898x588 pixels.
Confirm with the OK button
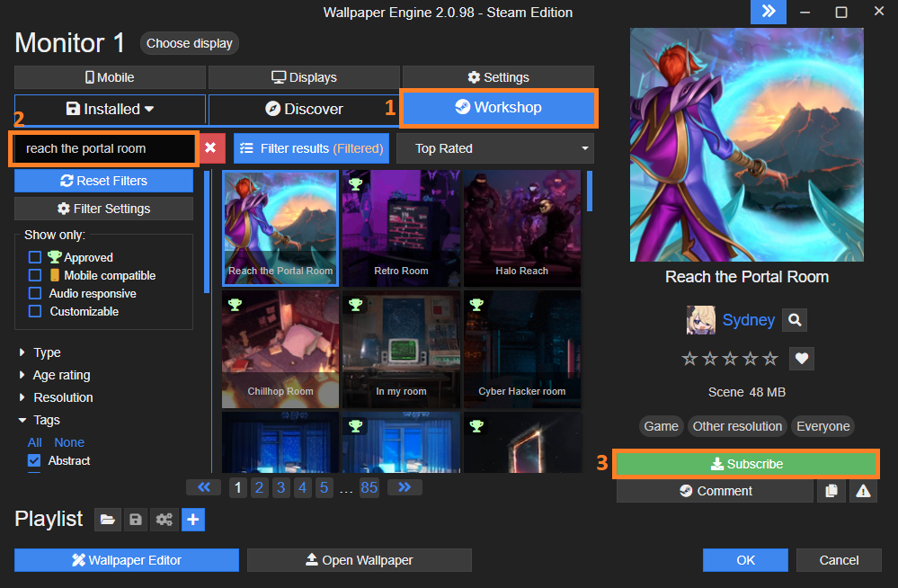coord(745,560)
